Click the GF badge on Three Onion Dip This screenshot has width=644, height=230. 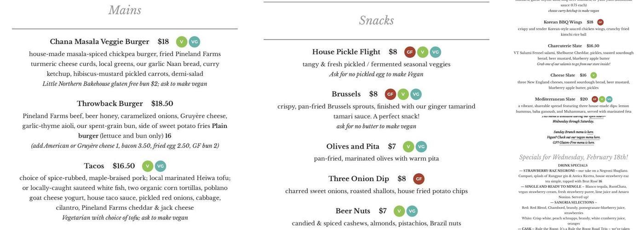(x=419, y=179)
